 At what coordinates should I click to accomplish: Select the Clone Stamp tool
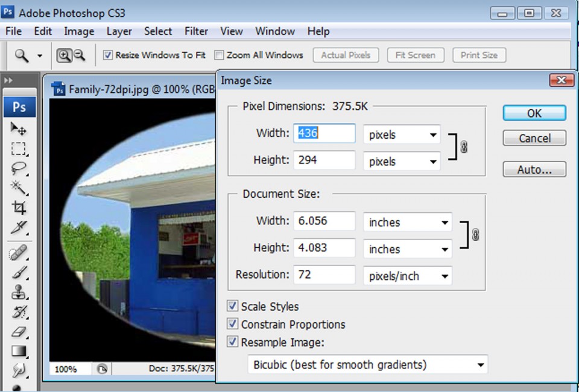pyautogui.click(x=19, y=292)
